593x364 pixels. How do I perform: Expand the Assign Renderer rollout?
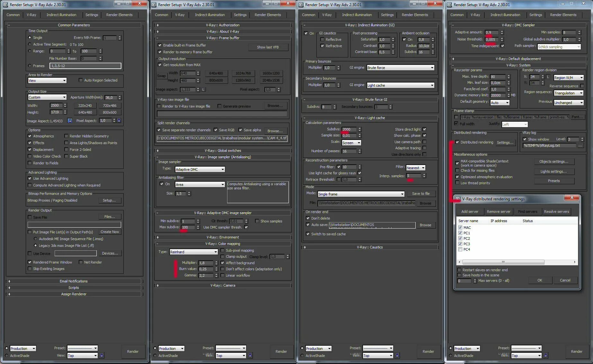click(x=74, y=294)
